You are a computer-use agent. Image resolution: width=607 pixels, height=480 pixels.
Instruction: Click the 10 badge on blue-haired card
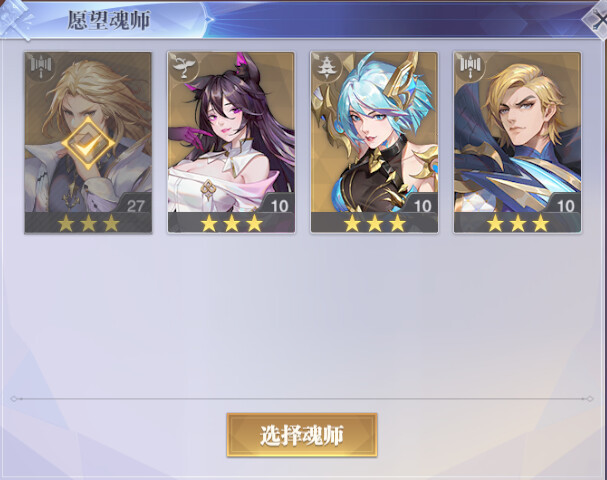[422, 206]
